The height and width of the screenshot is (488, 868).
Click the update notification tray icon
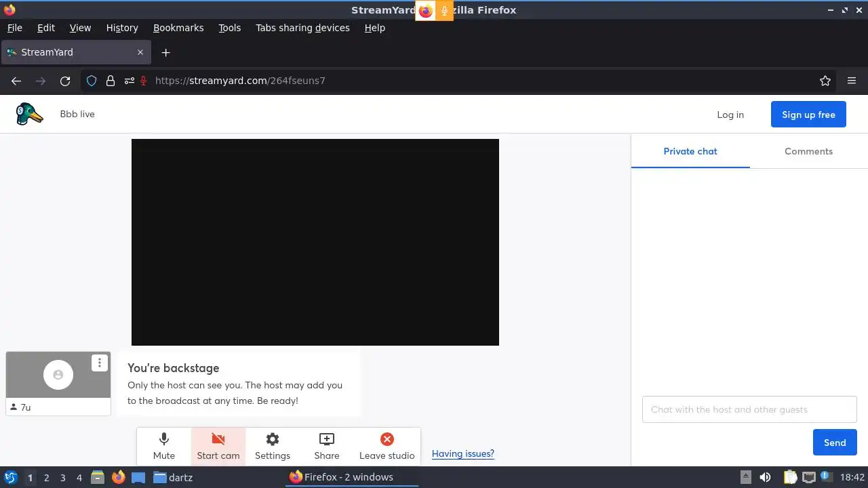pyautogui.click(x=827, y=477)
